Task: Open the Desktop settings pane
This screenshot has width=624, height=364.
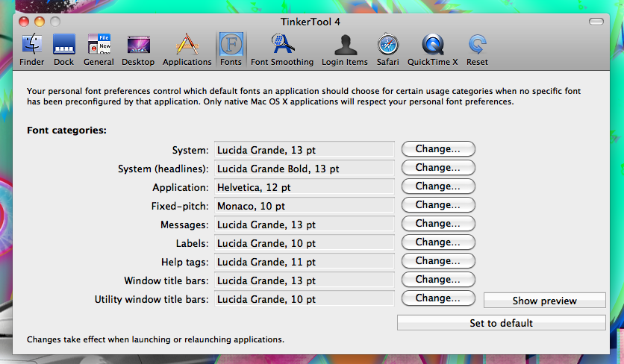Action: tap(138, 50)
